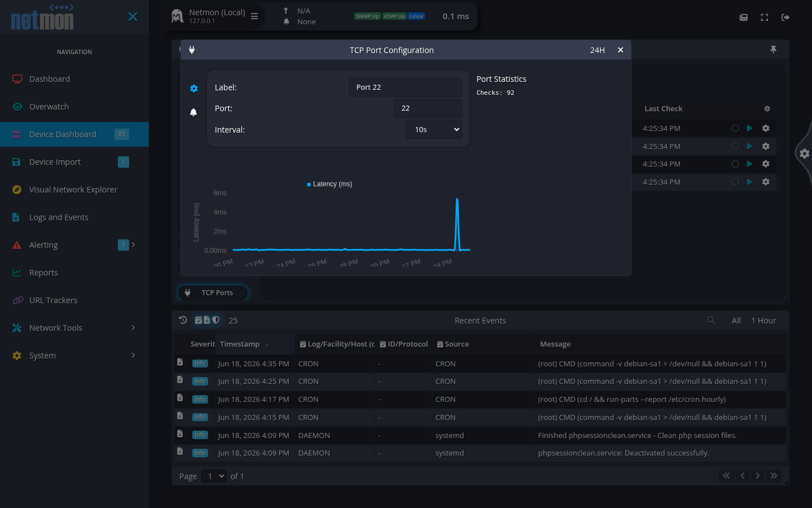Click the 24H time range in the dialog header

[598, 50]
